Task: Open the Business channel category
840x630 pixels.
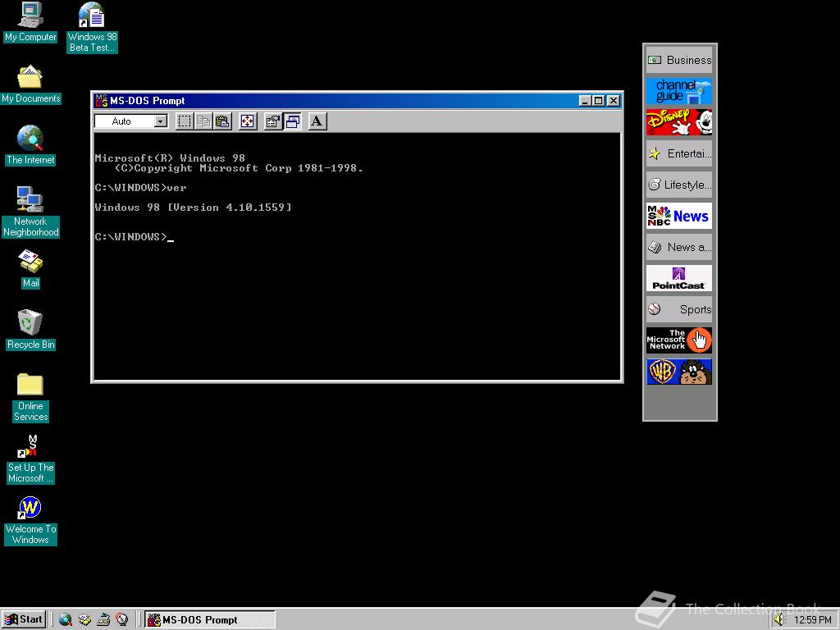Action: tap(679, 60)
